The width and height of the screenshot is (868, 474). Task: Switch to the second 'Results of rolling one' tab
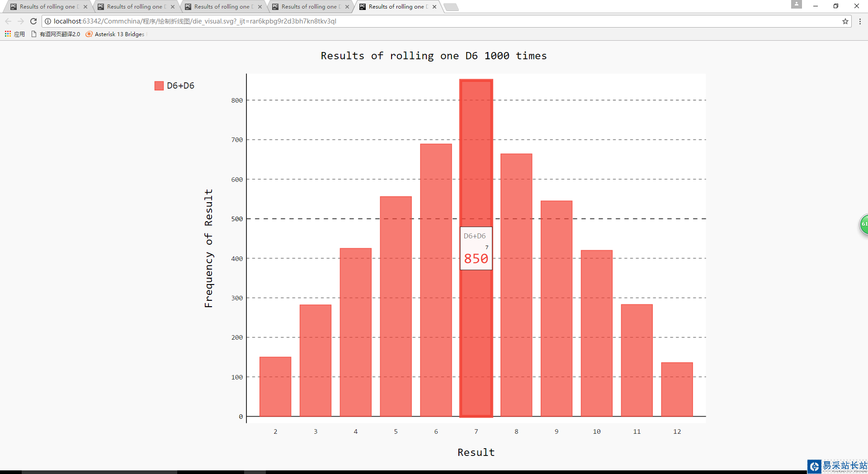(135, 7)
